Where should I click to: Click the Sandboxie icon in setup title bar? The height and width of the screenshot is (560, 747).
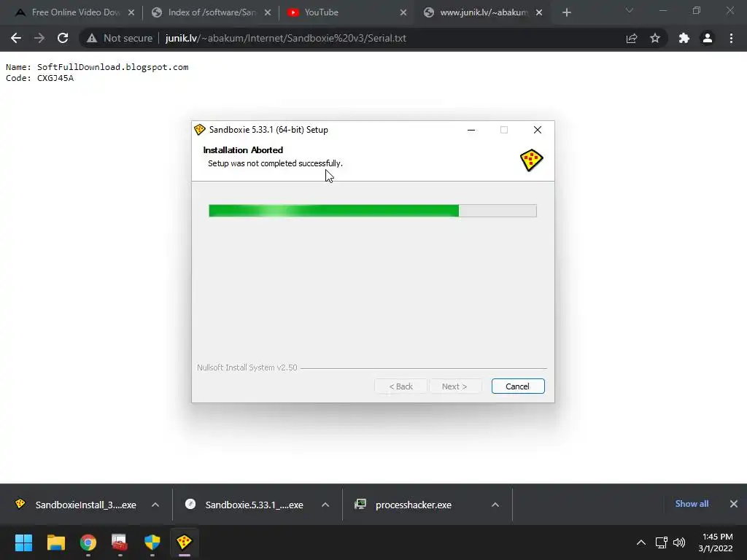(200, 130)
